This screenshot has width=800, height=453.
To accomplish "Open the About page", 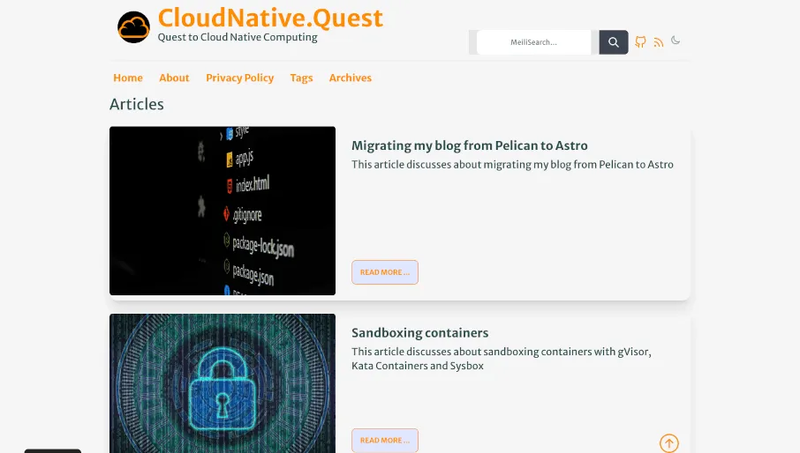I will pyautogui.click(x=174, y=78).
